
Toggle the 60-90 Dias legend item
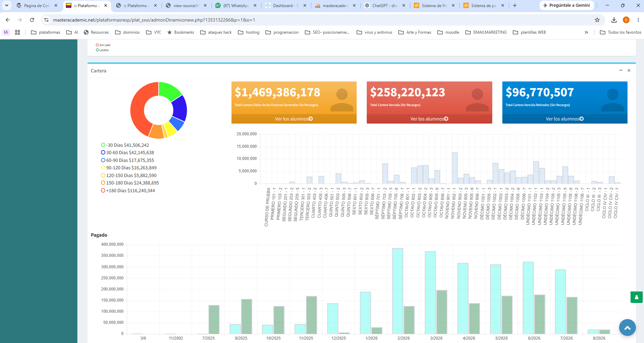pyautogui.click(x=128, y=160)
